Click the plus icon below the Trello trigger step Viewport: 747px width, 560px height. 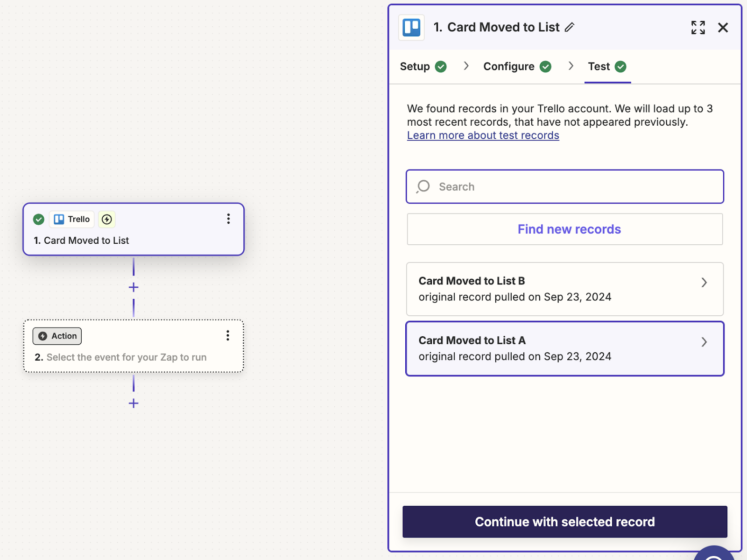click(x=134, y=287)
